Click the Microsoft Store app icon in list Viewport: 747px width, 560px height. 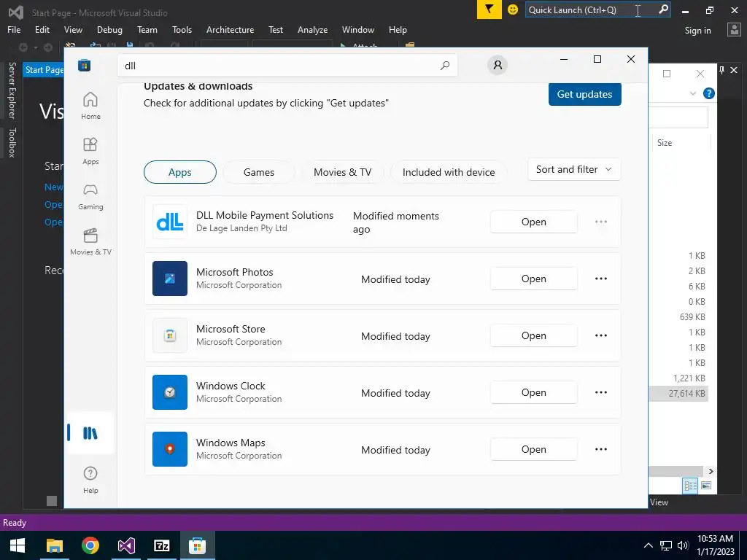click(170, 335)
